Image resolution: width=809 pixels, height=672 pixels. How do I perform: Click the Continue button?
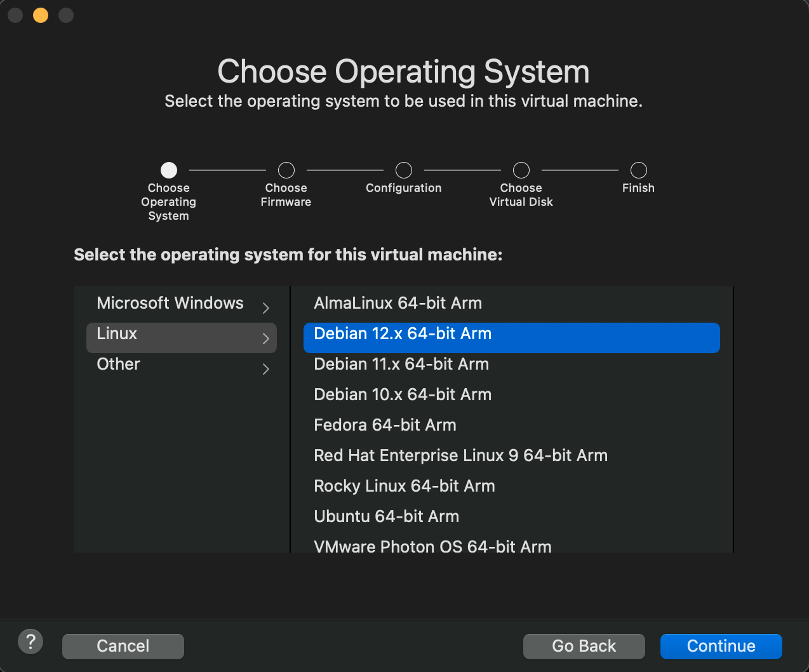click(721, 646)
